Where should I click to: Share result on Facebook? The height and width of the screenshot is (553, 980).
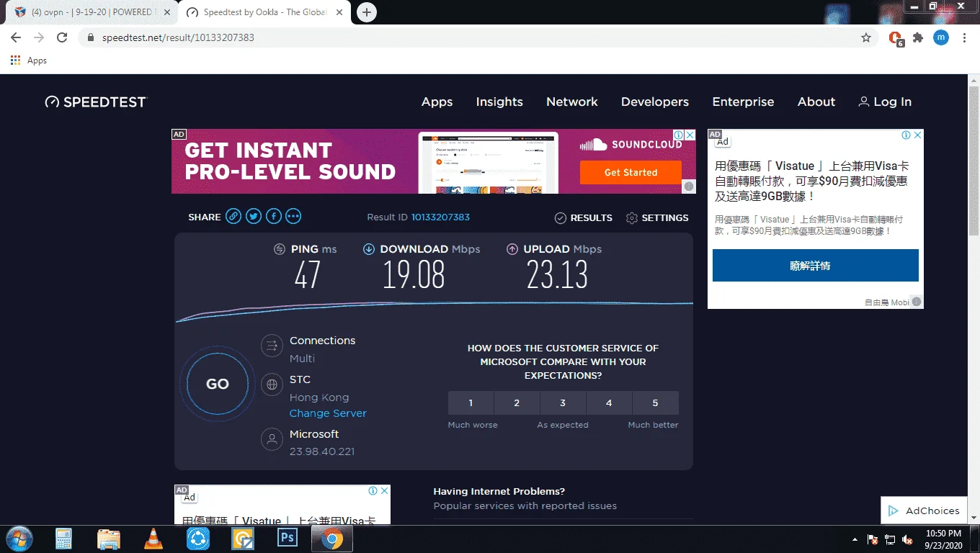(274, 217)
